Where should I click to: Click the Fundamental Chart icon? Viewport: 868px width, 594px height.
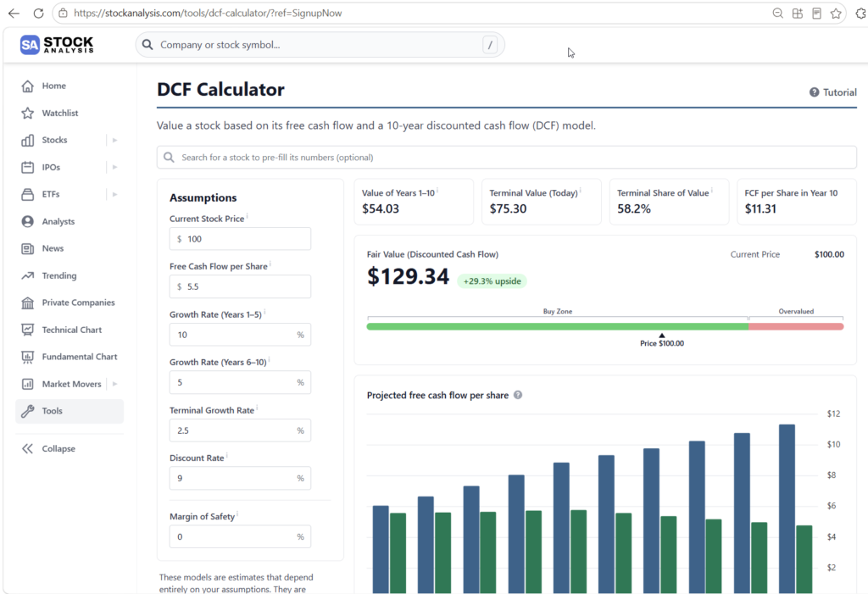click(28, 357)
